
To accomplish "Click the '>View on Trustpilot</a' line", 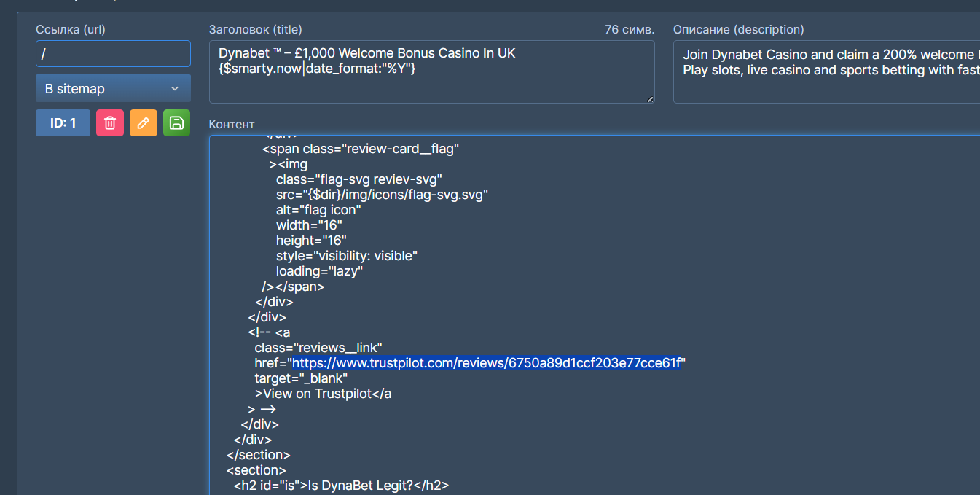I will (324, 394).
